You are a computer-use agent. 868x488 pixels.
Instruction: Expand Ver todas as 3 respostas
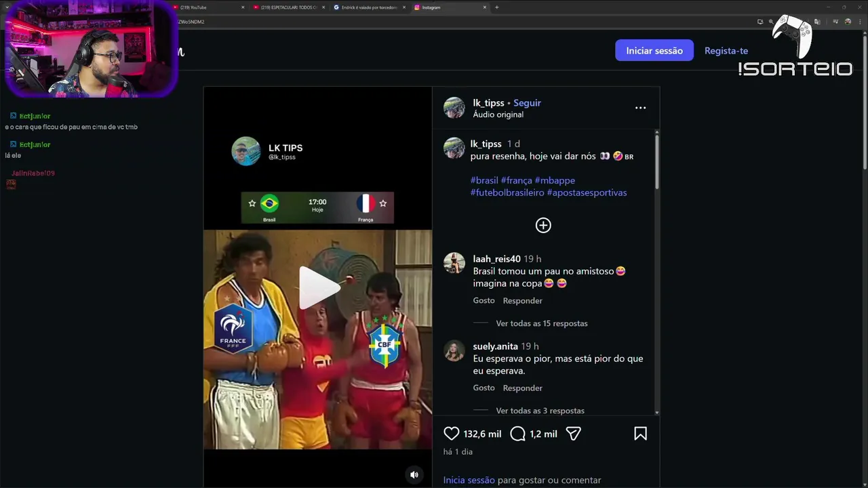tap(540, 411)
